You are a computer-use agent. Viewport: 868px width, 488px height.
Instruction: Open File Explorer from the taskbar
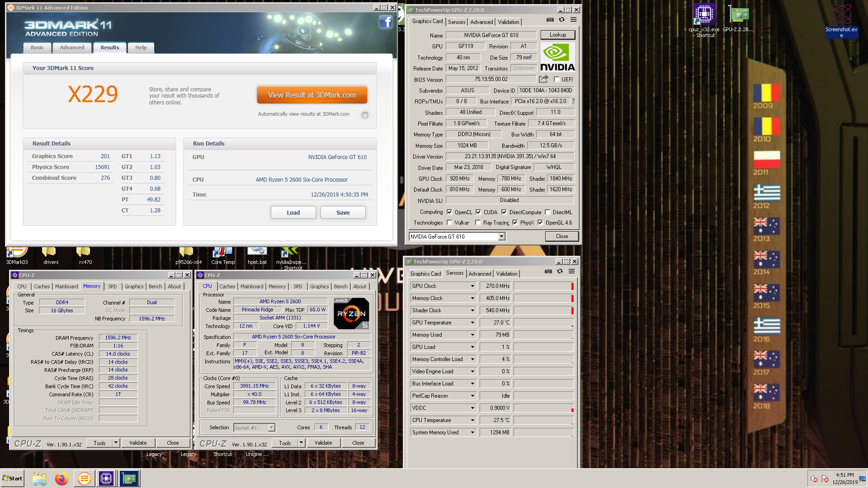[39, 479]
